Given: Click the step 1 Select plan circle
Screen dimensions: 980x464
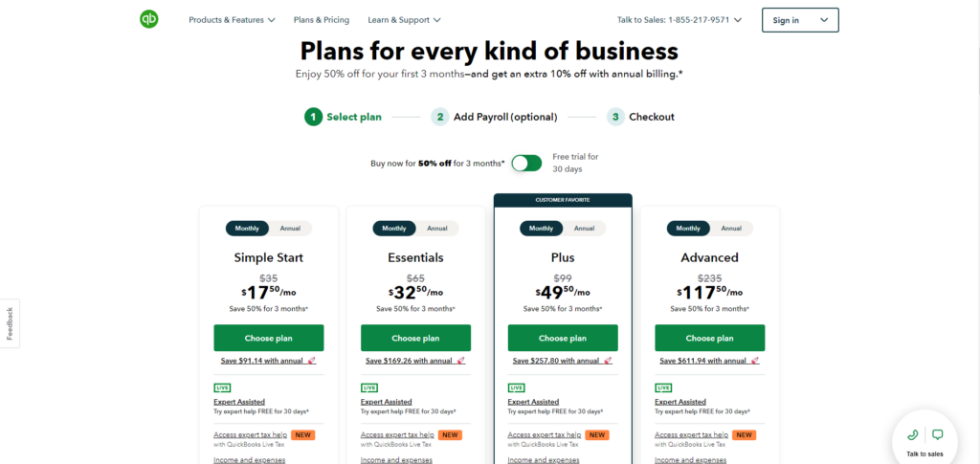Looking at the screenshot, I should tap(313, 117).
